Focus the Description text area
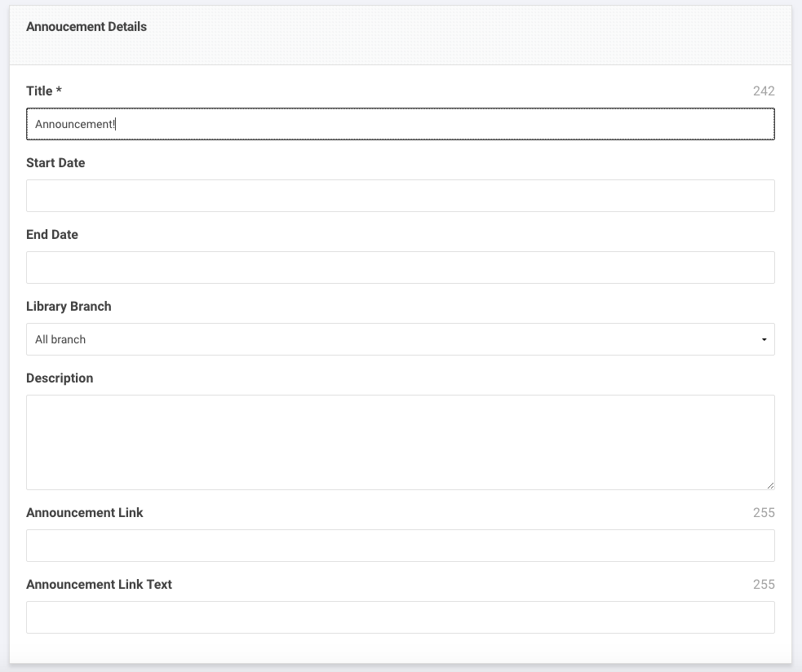Viewport: 802px width, 672px height. coord(401,442)
